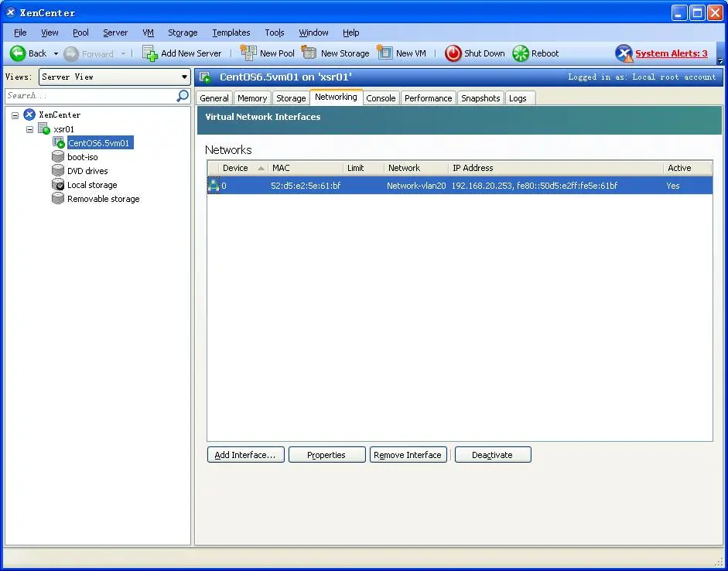Click the Properties button
728x571 pixels.
pyautogui.click(x=326, y=455)
